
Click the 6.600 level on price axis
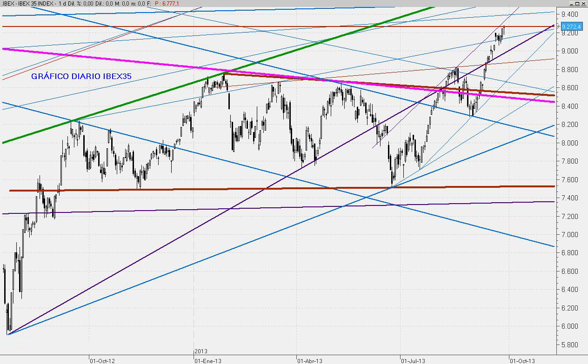coord(569,271)
